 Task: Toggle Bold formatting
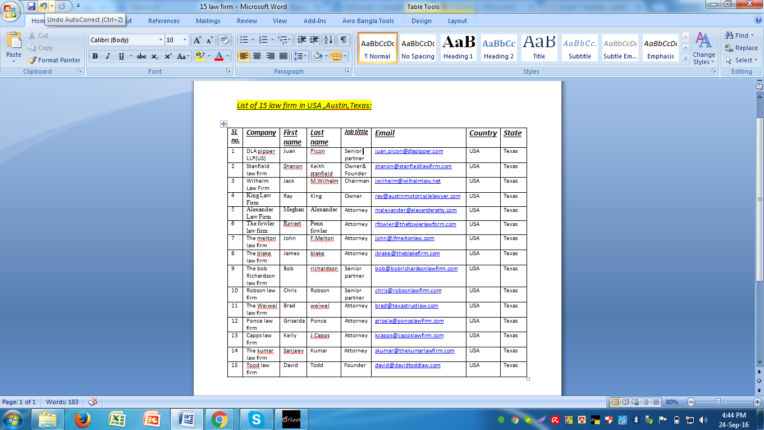click(x=95, y=56)
